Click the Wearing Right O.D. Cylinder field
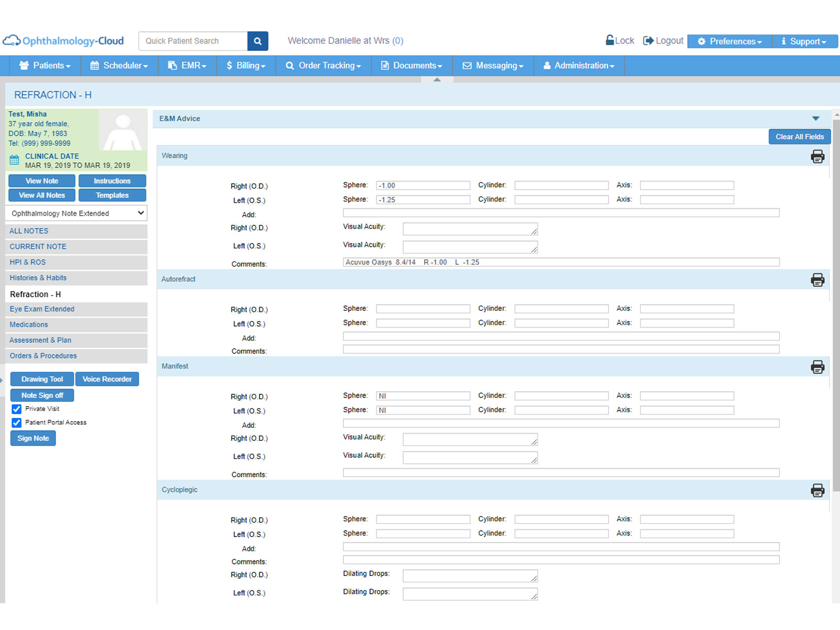840x630 pixels. [x=561, y=185]
